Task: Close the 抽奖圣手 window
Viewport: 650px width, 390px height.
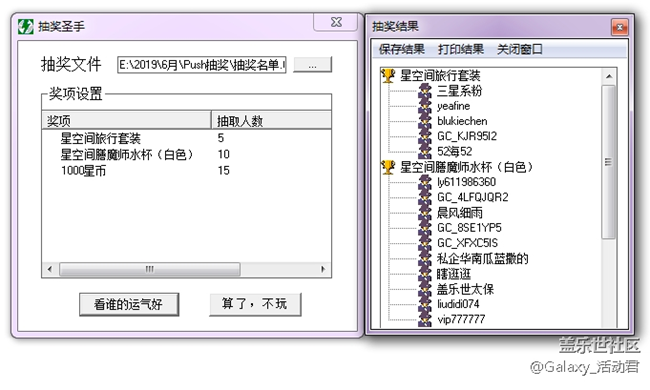Action: click(336, 22)
